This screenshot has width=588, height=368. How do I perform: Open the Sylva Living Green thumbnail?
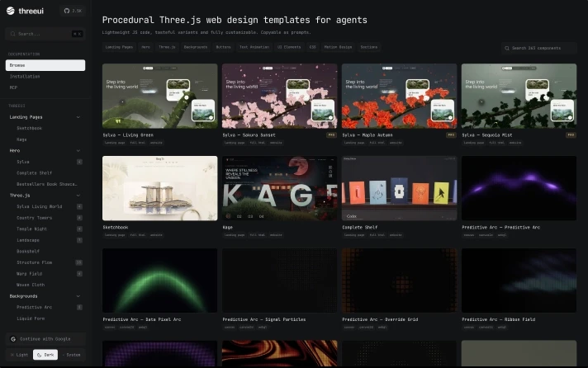[x=159, y=96]
